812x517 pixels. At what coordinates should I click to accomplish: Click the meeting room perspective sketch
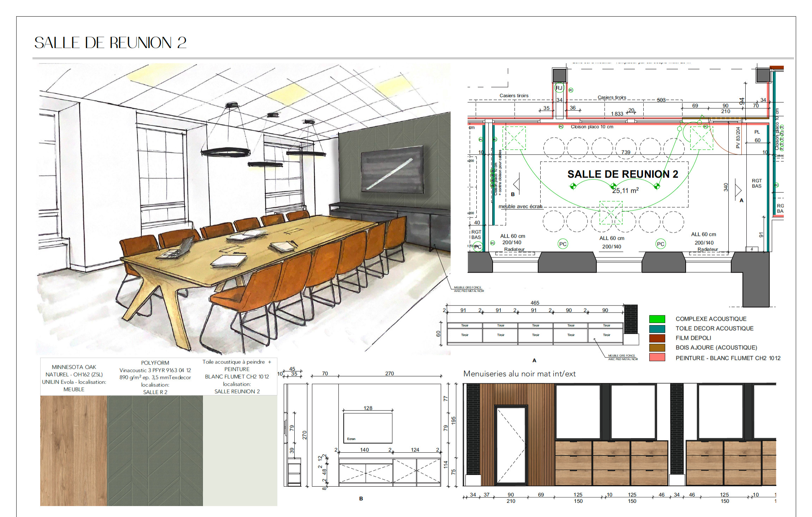[243, 208]
